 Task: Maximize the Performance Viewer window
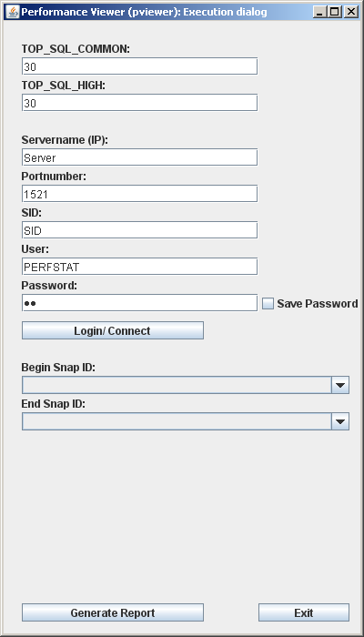[335, 12]
